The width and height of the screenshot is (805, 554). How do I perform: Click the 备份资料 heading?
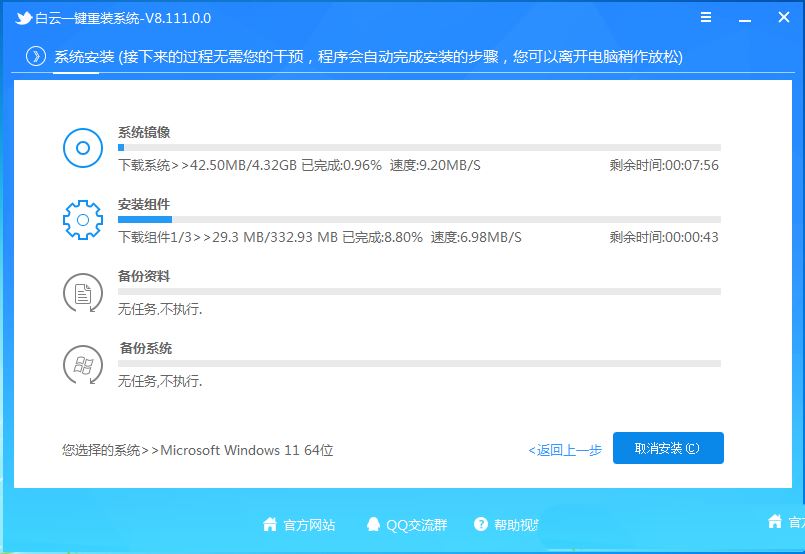144,276
